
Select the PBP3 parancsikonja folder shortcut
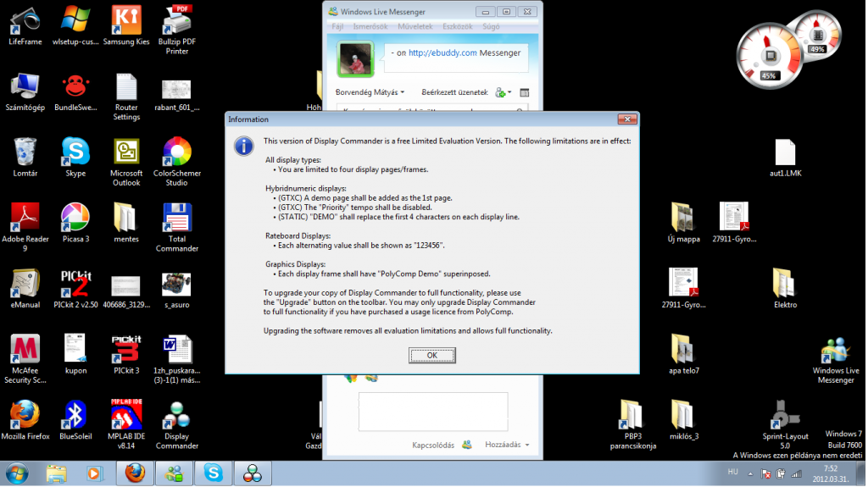632,425
